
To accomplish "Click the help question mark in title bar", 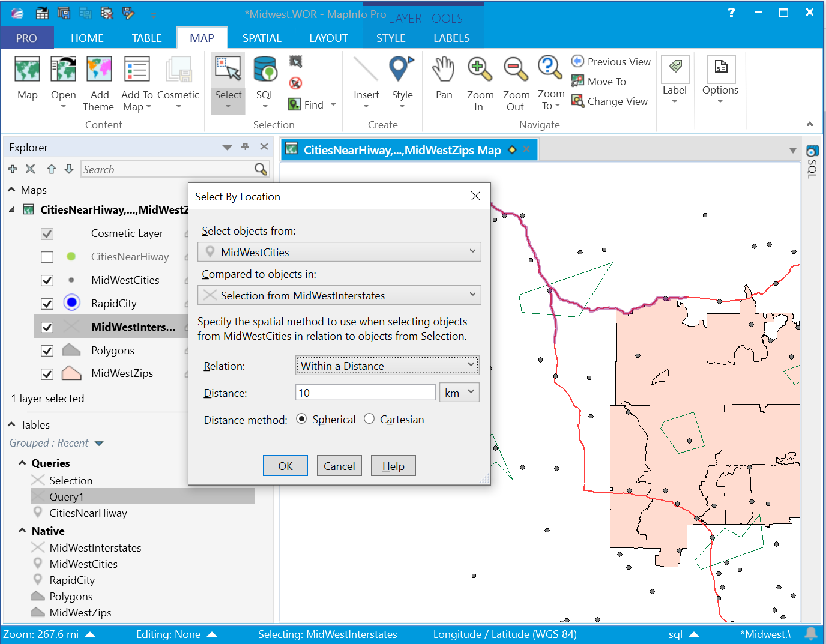I will point(731,13).
